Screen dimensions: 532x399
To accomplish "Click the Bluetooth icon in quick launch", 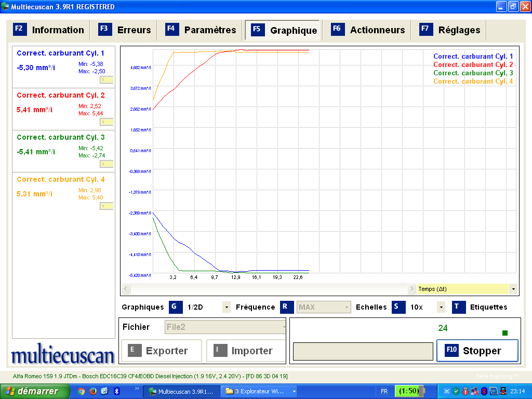I will tap(116, 391).
